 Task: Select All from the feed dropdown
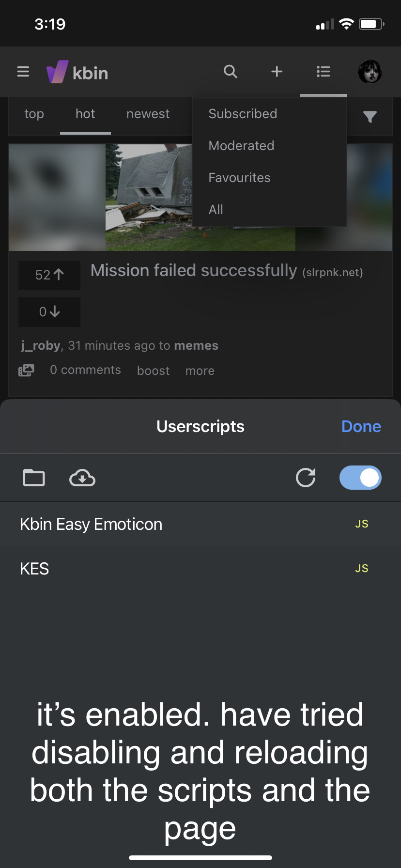tap(215, 209)
